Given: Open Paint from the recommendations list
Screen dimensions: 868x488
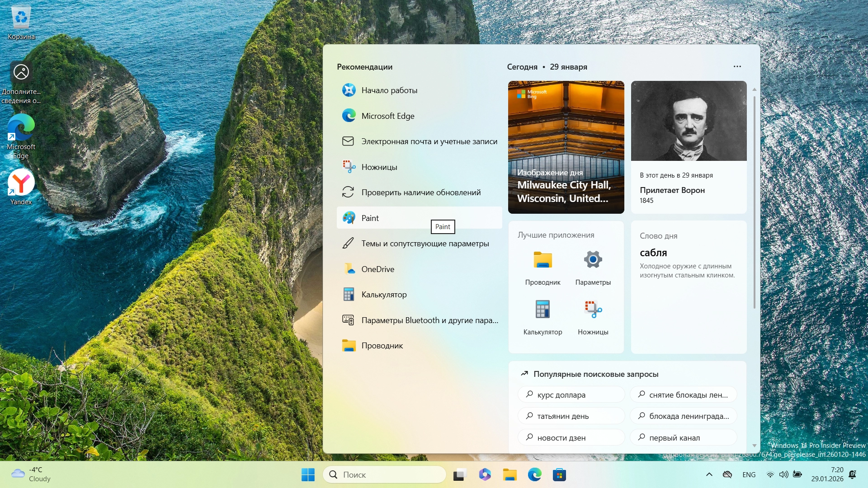Looking at the screenshot, I should coord(370,218).
